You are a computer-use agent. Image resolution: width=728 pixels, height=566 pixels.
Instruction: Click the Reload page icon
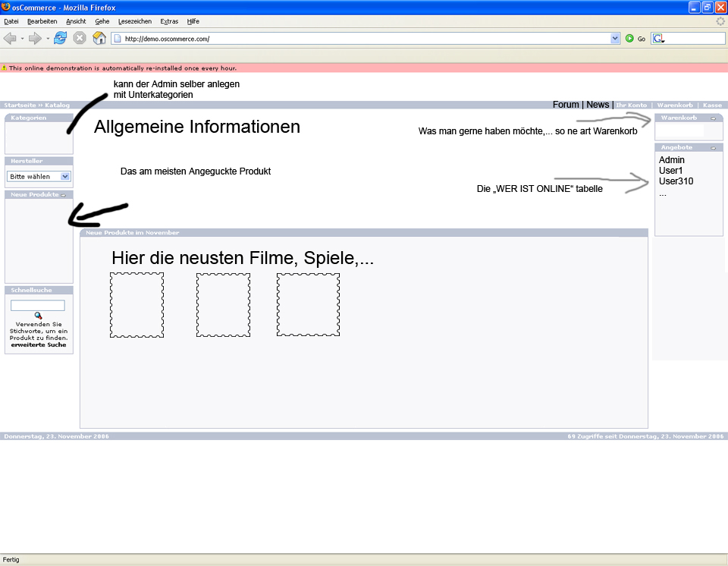click(60, 38)
